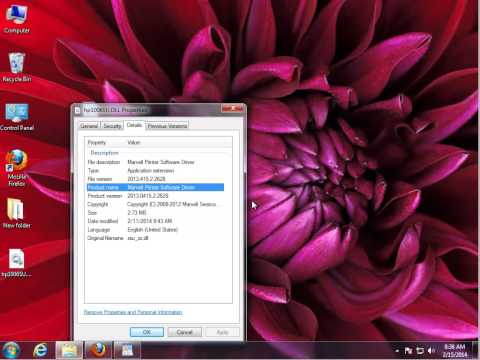Switch to Firefox in the taskbar
The image size is (480, 360).
pos(98,351)
